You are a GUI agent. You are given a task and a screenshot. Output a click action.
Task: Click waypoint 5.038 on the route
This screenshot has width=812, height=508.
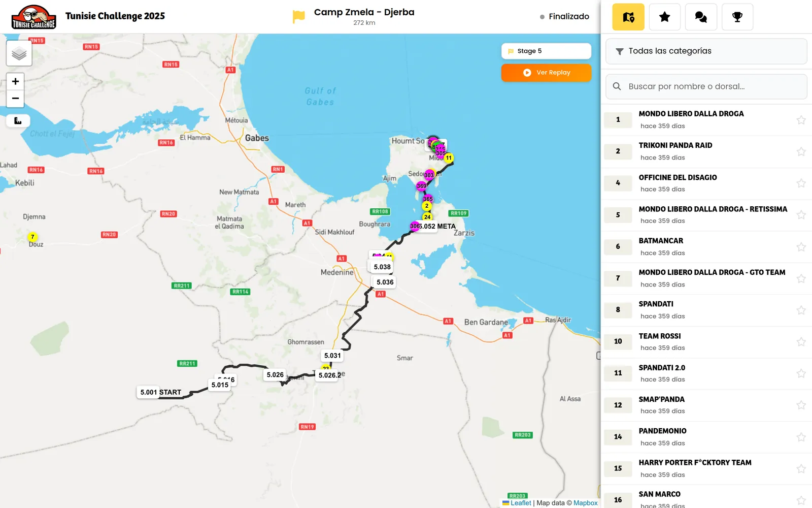(382, 267)
